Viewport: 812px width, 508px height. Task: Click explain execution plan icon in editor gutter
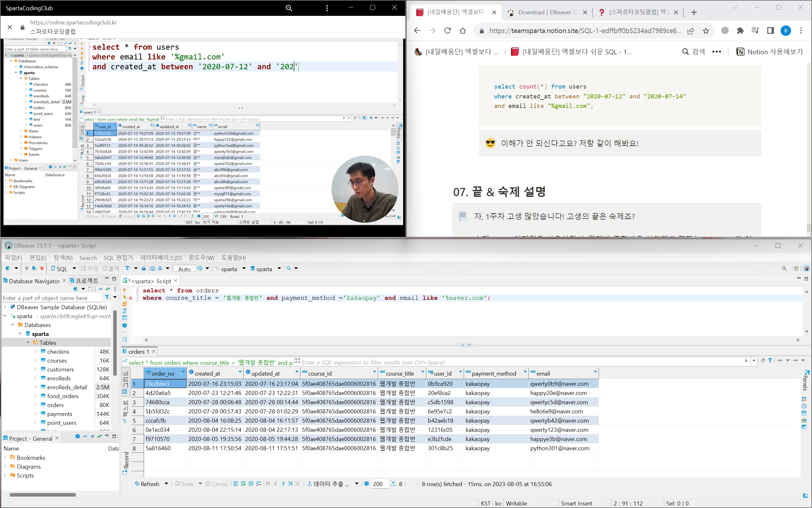tap(125, 311)
